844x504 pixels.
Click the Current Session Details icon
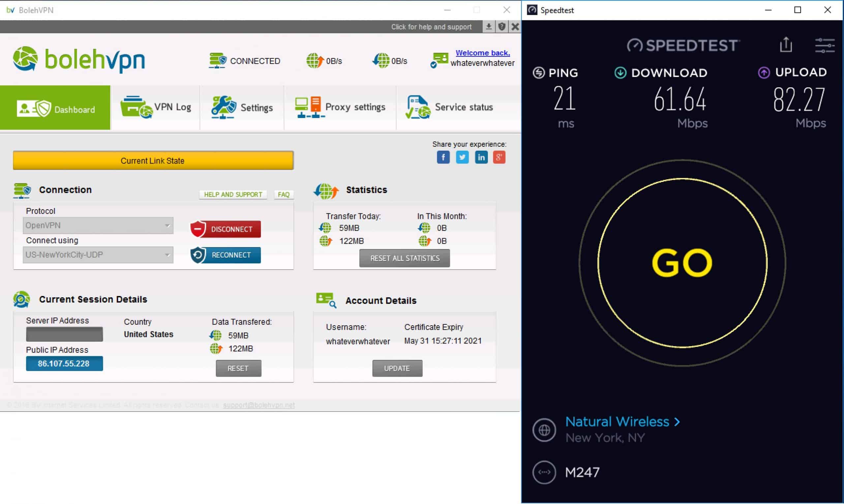point(21,299)
